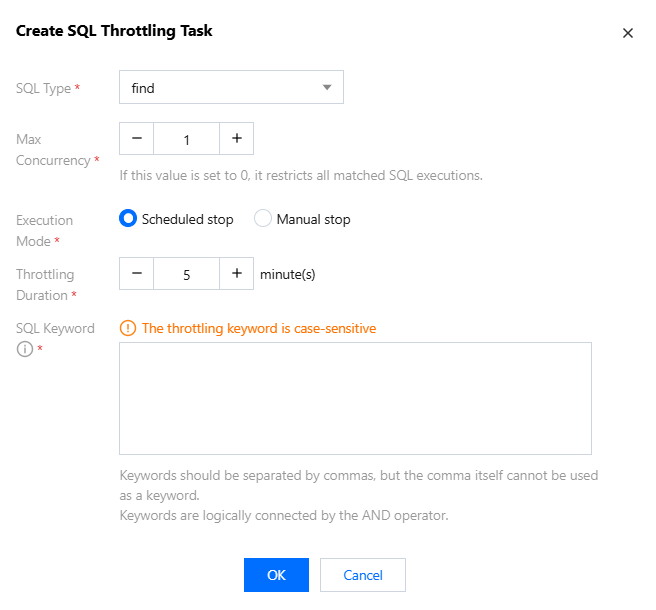Click the case-sensitive warning icon
656x610 pixels.
127,328
